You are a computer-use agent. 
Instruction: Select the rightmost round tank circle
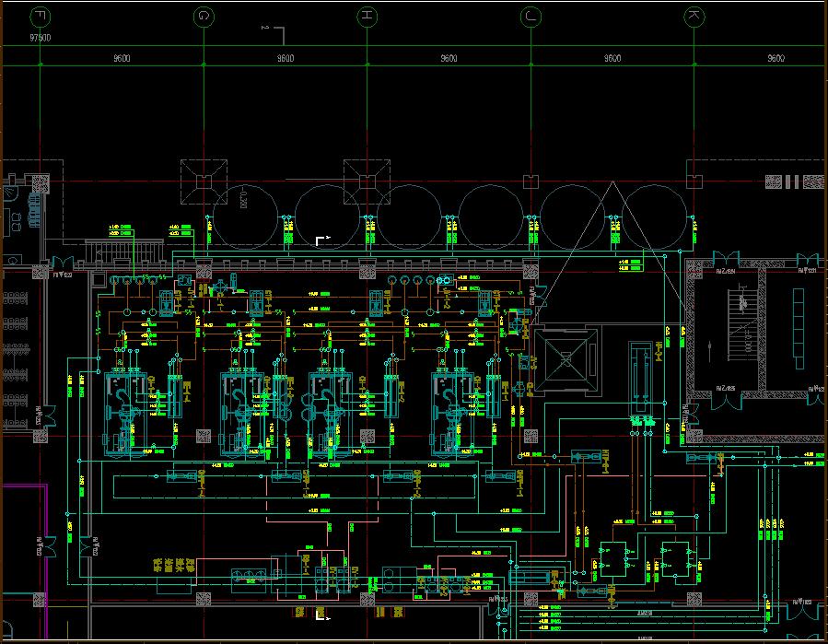pos(654,217)
